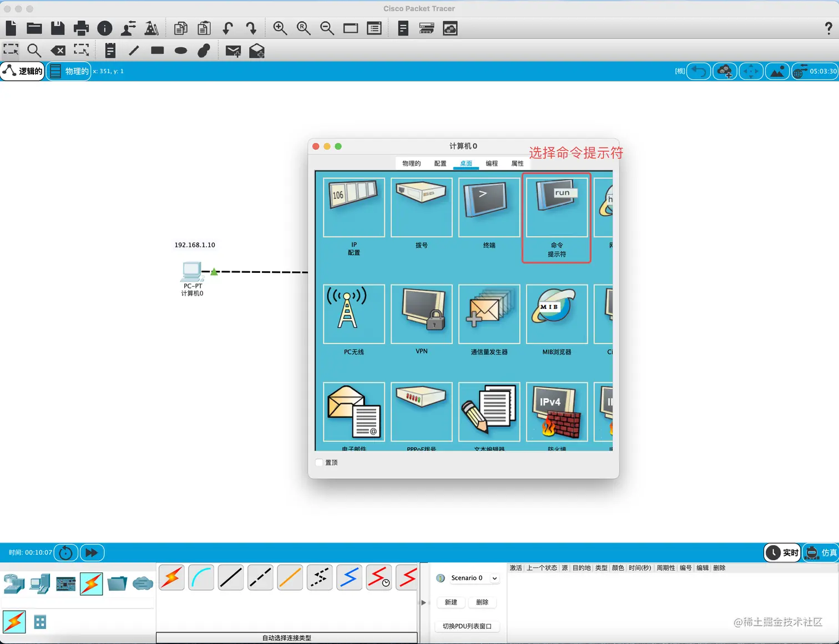The height and width of the screenshot is (644, 839).
Task: Add a complex PDU open envelope
Action: (x=257, y=51)
